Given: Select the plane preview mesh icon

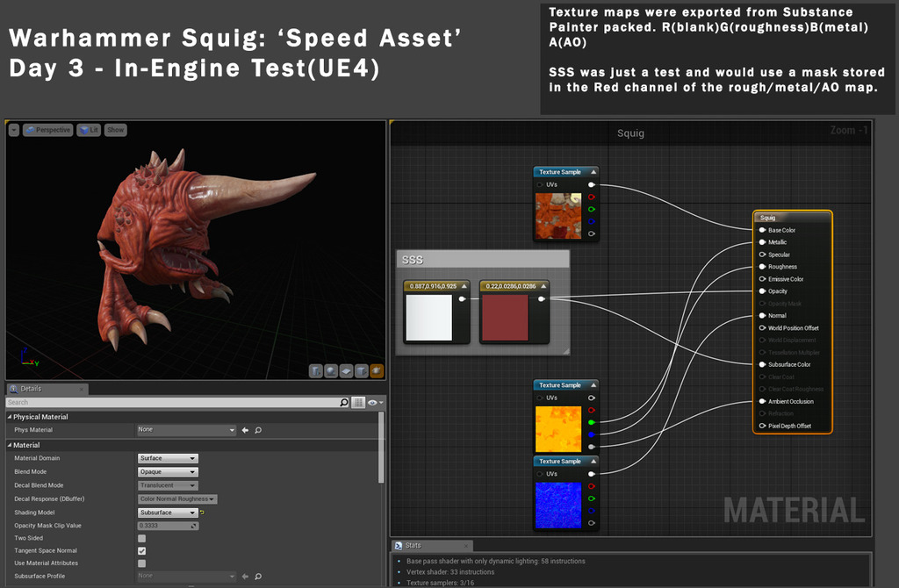Looking at the screenshot, I should 346,371.
